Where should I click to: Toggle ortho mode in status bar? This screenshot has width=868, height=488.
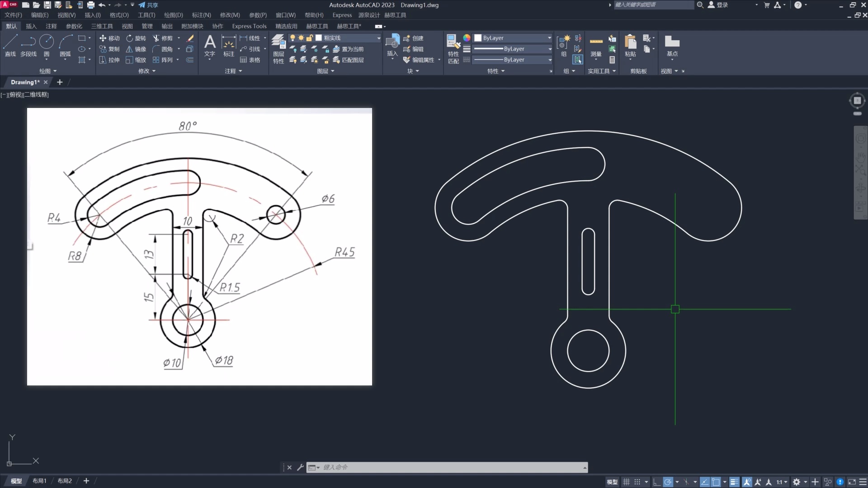pos(656,482)
